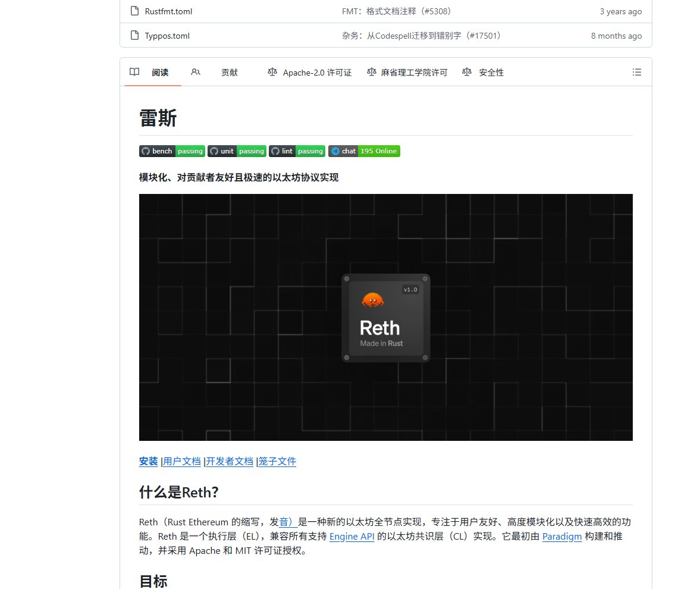Click the '8 months ago' timestamp

(x=616, y=36)
